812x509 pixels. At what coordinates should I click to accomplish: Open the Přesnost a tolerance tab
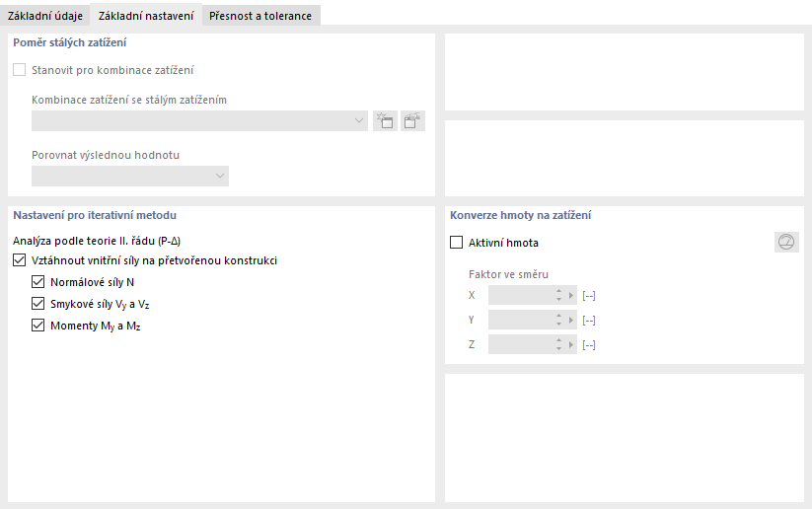(260, 16)
